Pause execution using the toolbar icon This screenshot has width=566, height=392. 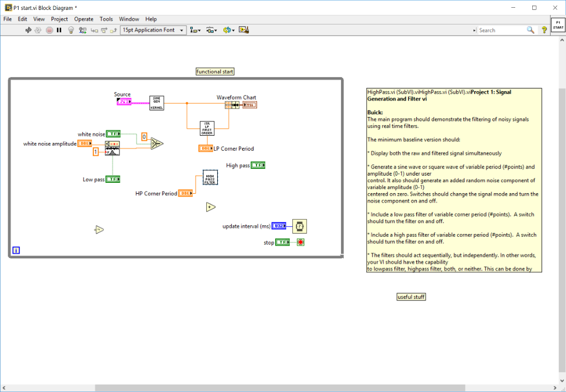tap(58, 30)
